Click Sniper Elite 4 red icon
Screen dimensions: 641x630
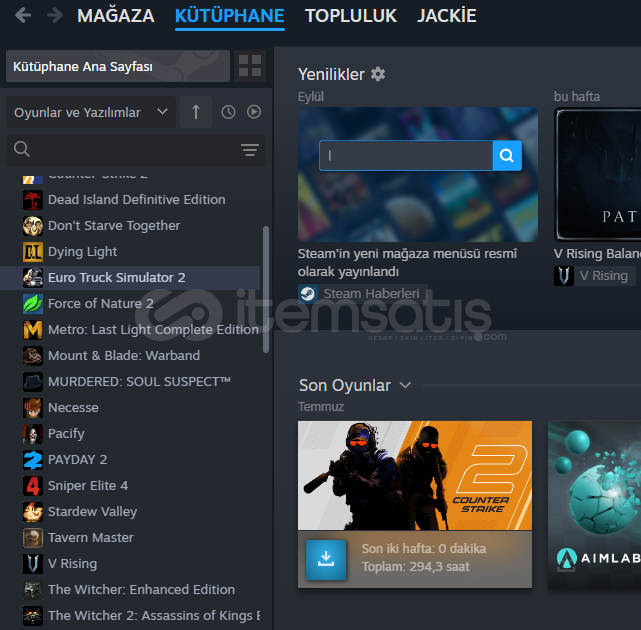point(33,486)
